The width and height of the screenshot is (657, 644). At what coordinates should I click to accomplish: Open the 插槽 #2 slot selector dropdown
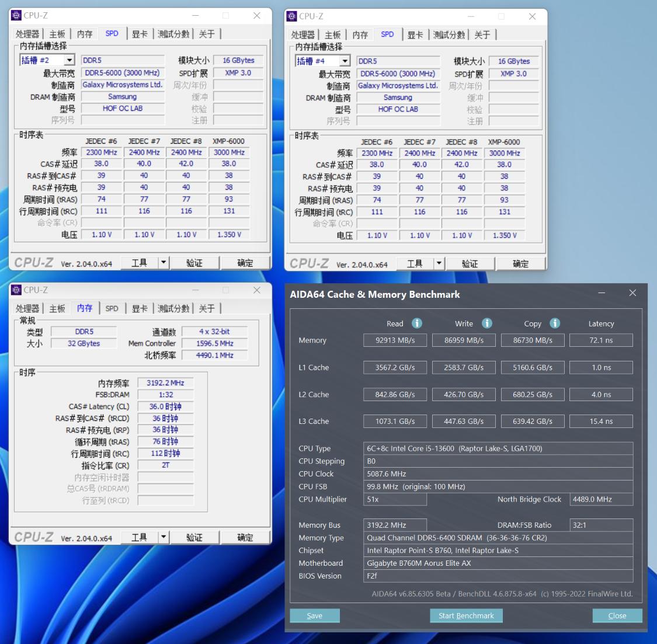[x=68, y=60]
